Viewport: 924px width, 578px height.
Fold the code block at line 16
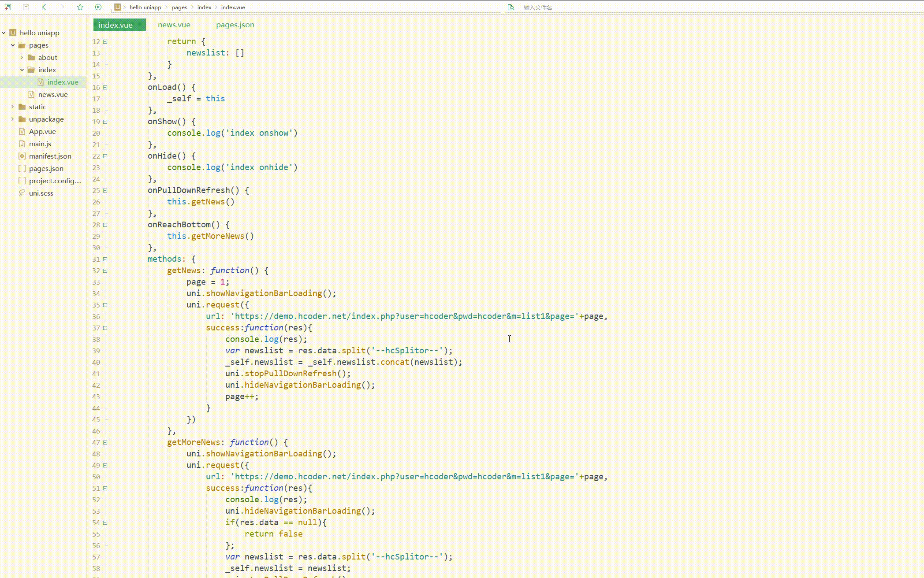pyautogui.click(x=105, y=87)
